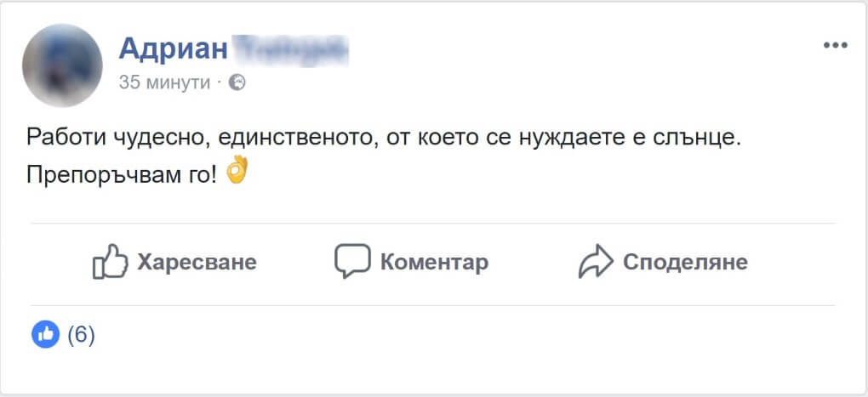
Task: Click the Коментар button label
Action: pyautogui.click(x=434, y=262)
